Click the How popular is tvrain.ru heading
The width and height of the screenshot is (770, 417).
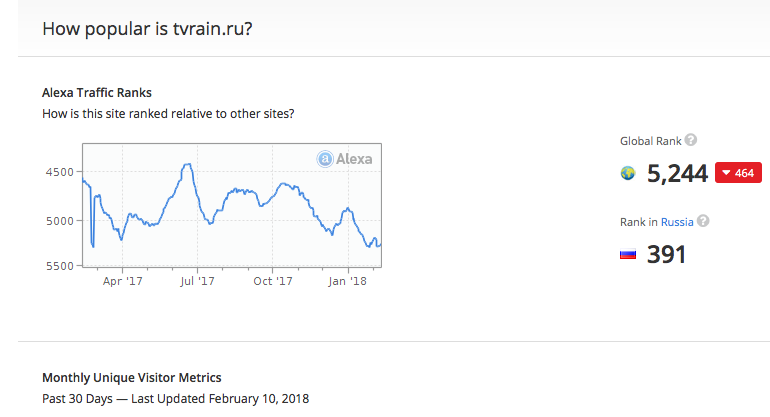147,29
